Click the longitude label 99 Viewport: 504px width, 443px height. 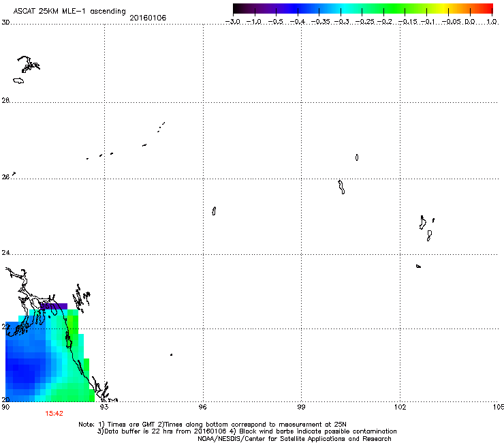[x=301, y=407]
